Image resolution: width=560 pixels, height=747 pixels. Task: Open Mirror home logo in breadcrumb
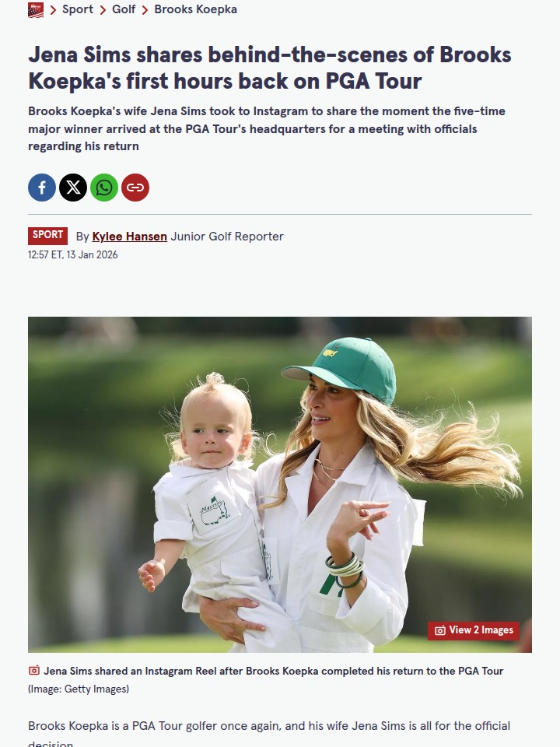tap(36, 10)
